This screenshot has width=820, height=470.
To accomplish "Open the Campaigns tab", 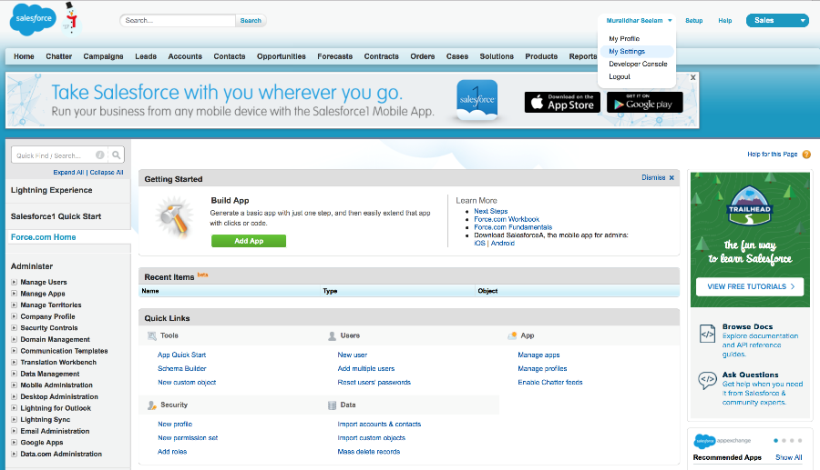I will (x=103, y=56).
